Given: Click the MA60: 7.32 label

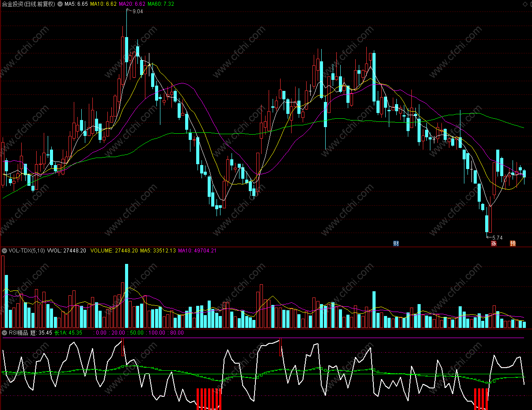Looking at the screenshot, I should click(x=161, y=4).
